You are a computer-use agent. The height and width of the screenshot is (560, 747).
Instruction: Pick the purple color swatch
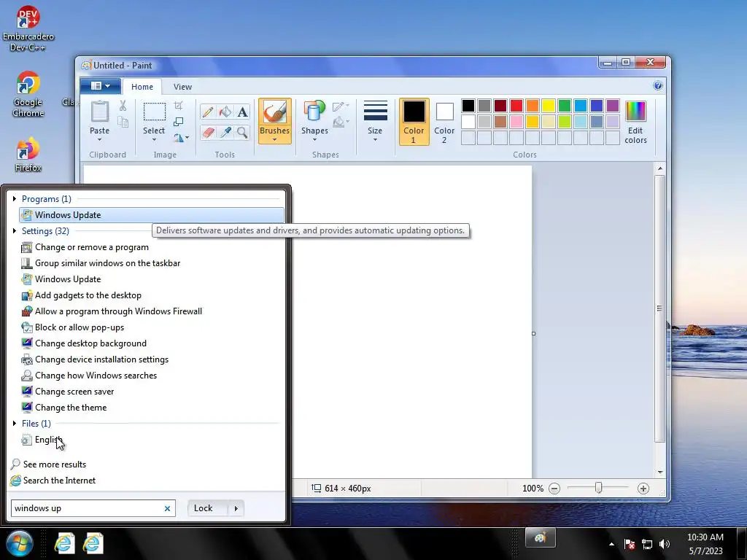click(x=613, y=106)
